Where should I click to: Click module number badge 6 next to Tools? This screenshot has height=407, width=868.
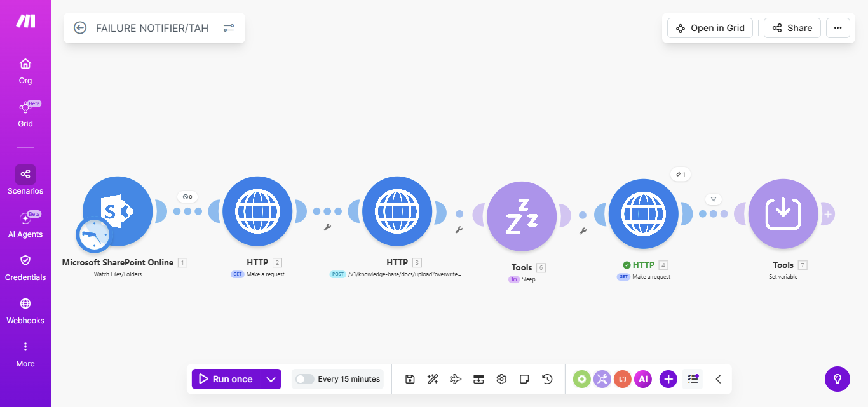coord(541,267)
